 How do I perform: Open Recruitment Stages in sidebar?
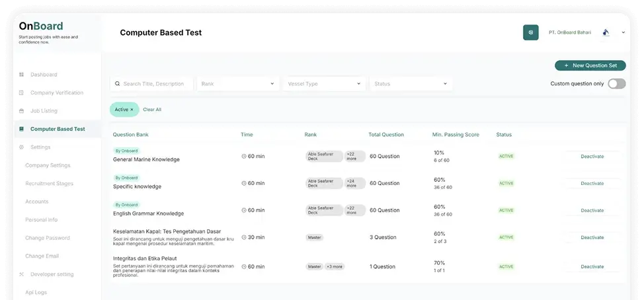coord(49,184)
